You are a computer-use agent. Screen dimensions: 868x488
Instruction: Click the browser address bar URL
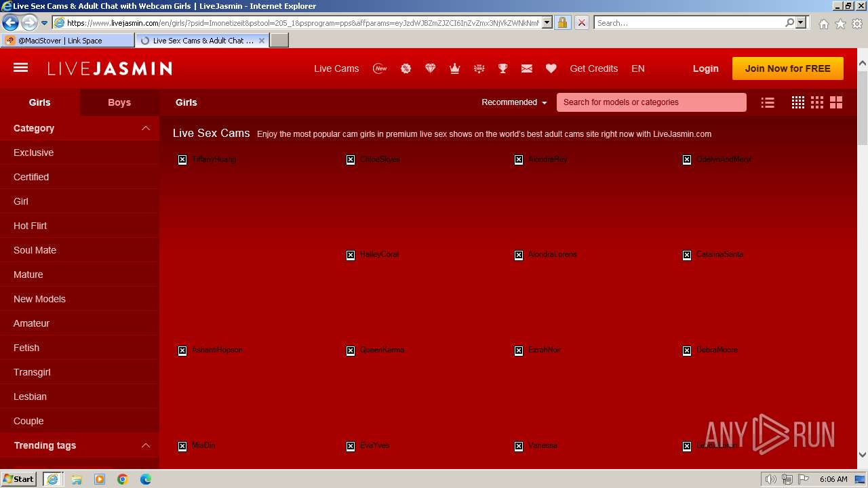pos(303,22)
